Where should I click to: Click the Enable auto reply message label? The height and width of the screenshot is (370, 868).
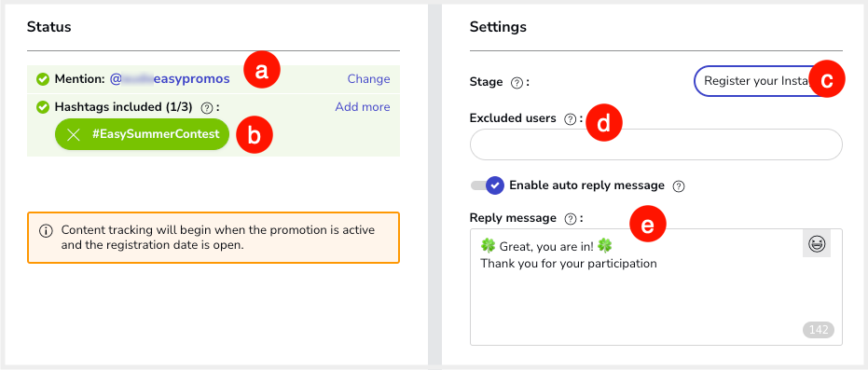coord(586,185)
